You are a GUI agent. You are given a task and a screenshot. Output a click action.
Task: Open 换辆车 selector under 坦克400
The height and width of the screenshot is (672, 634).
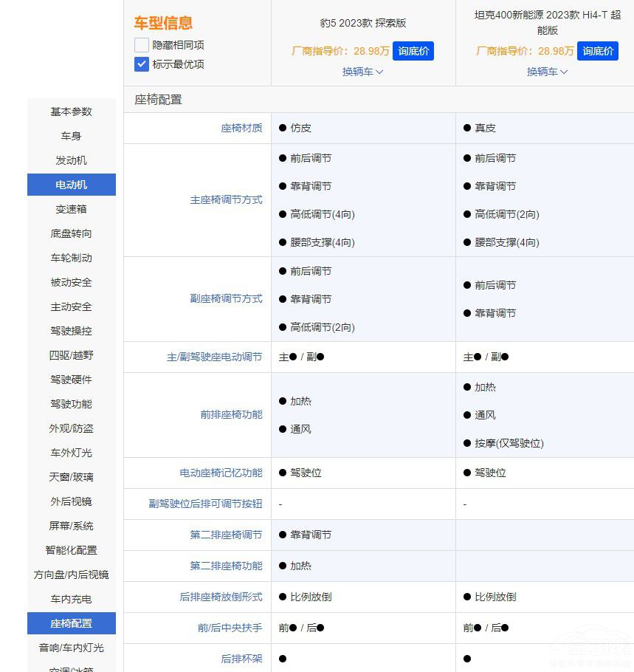point(547,72)
